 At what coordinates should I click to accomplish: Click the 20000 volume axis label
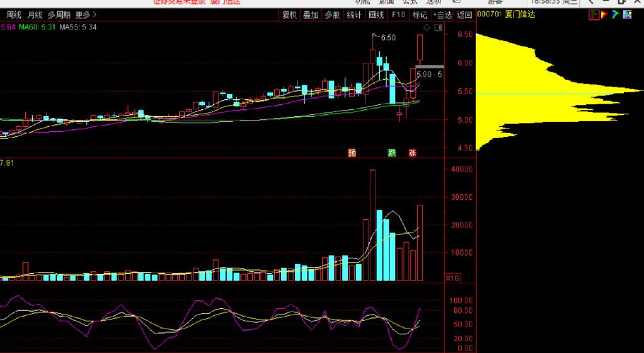[462, 225]
